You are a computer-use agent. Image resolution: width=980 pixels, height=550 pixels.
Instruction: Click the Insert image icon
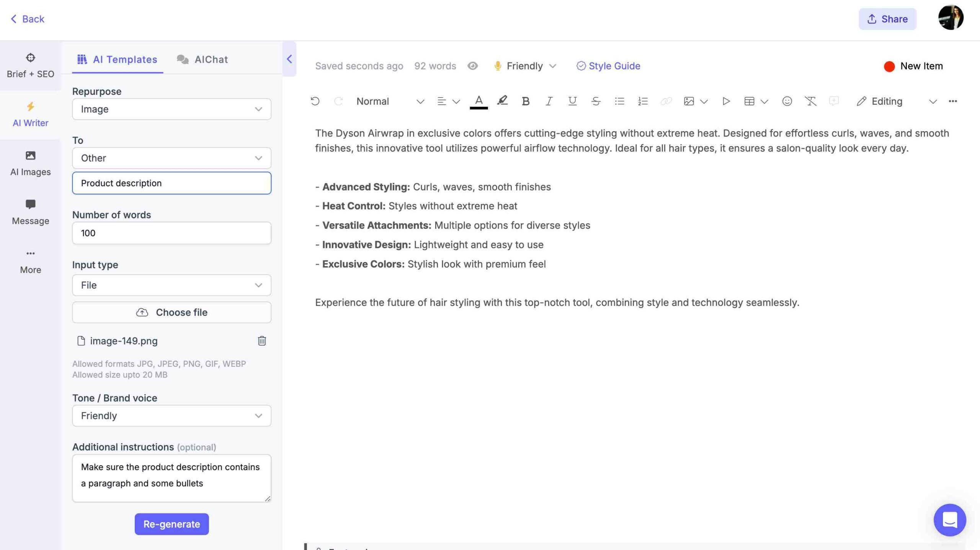pyautogui.click(x=688, y=101)
